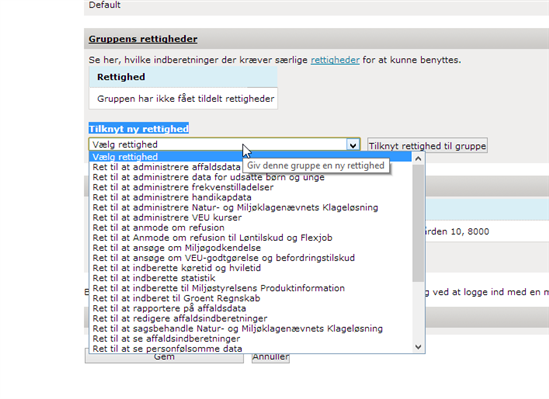Click the dropdown list scroll-down arrow

(418, 347)
